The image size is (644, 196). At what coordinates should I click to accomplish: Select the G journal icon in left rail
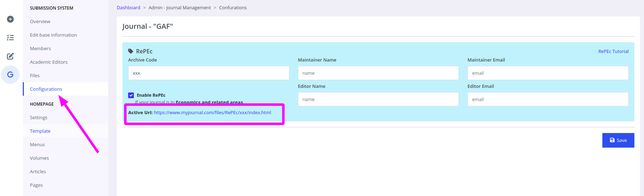10,75
